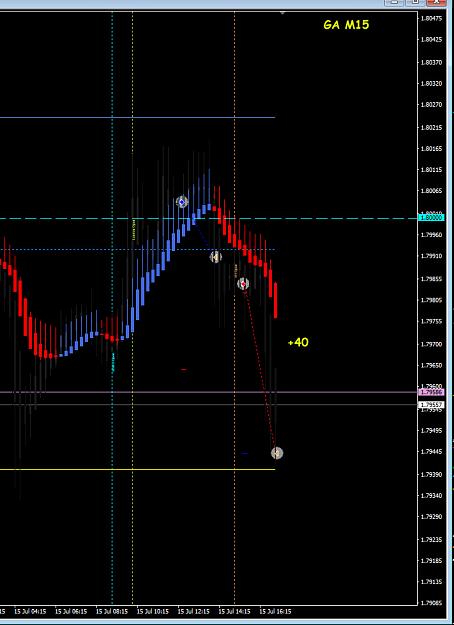The height and width of the screenshot is (625, 454).
Task: Click the '15 Jul 04:15' time label
Action: 30,611
